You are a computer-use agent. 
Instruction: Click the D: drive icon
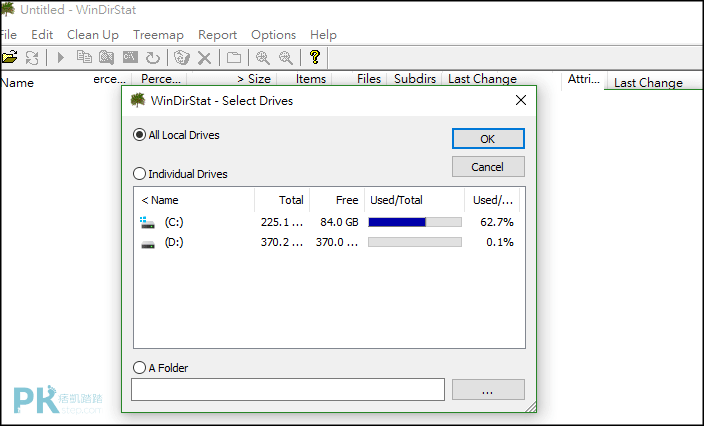[148, 244]
